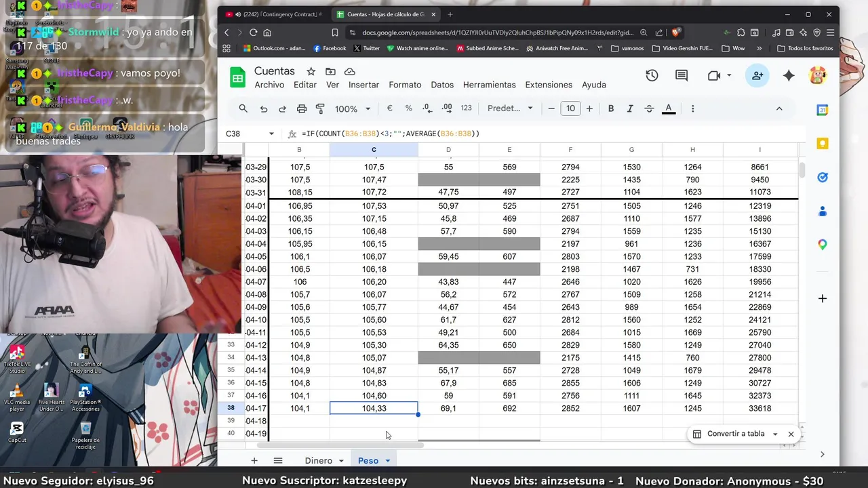Undo the last action
The image size is (868, 488).
[x=264, y=108]
